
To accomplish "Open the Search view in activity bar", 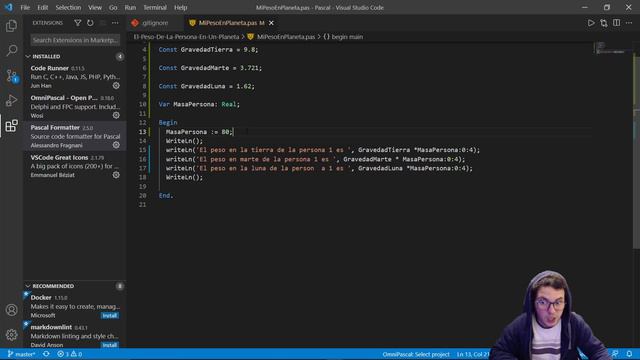I will click(11, 51).
